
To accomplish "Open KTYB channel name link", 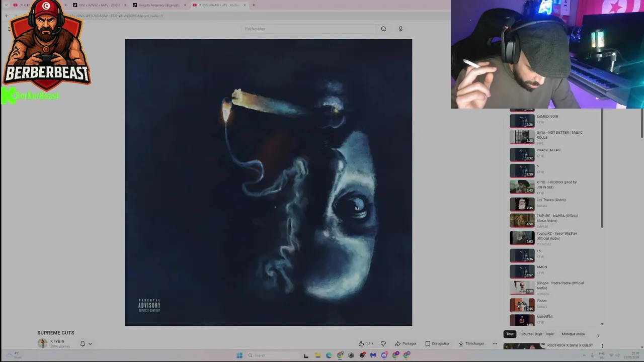I will (55, 341).
